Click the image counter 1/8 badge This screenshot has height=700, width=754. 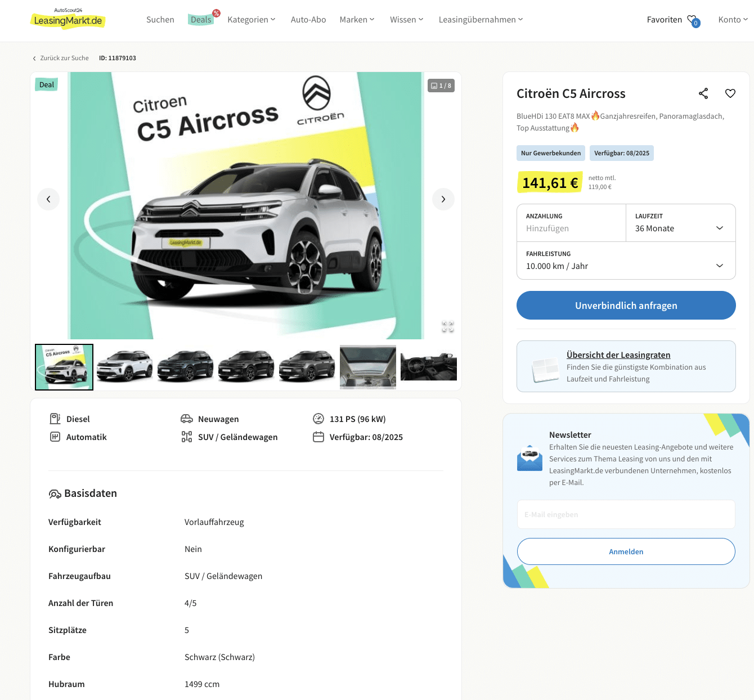(x=441, y=86)
